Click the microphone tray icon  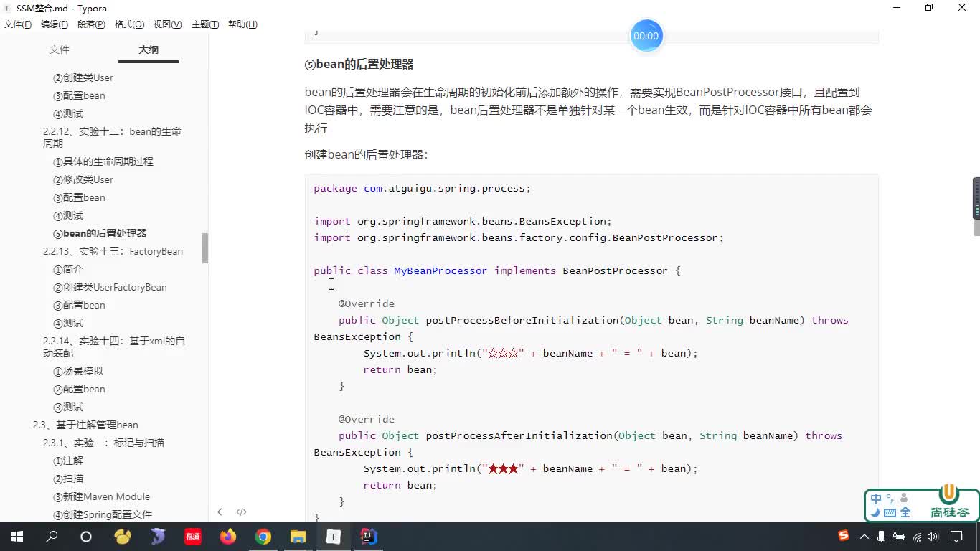point(881,537)
